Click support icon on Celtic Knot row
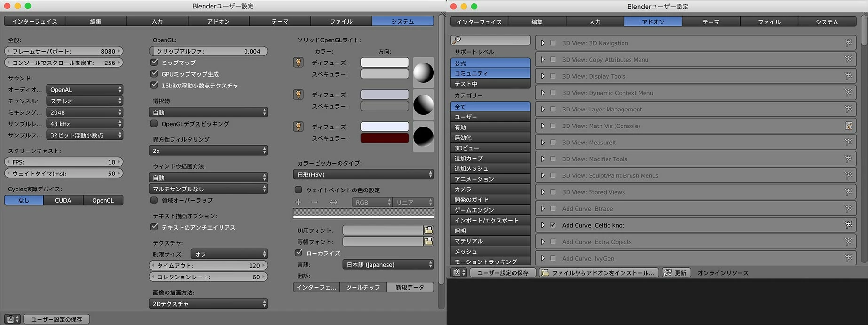The image size is (868, 325). 848,225
